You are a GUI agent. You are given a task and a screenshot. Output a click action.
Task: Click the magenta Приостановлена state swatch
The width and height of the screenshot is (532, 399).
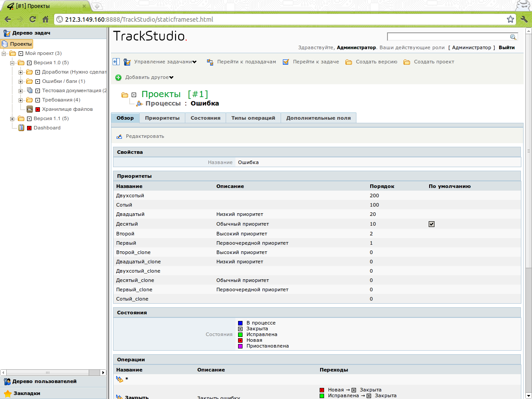click(x=240, y=346)
